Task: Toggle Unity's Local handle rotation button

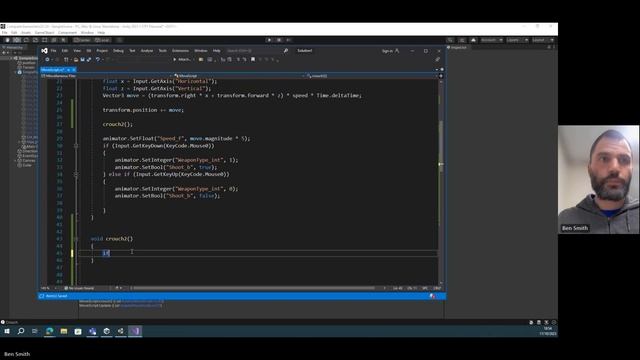Action: [x=102, y=40]
